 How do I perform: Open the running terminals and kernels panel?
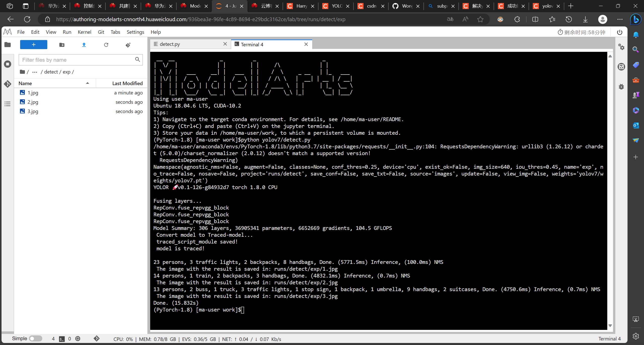pos(8,64)
